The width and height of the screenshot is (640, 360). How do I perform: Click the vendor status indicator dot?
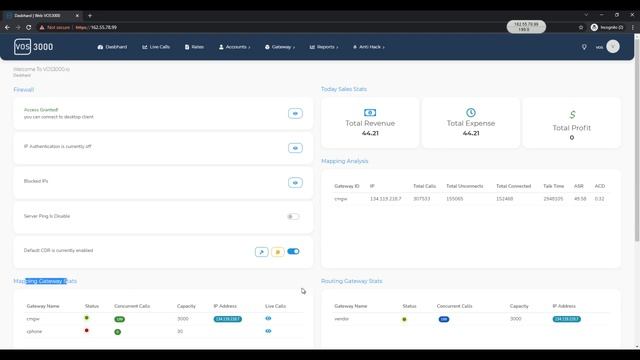[404, 319]
